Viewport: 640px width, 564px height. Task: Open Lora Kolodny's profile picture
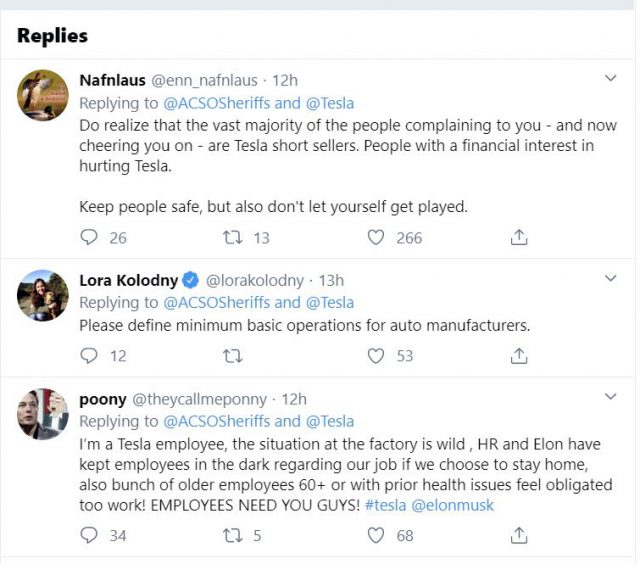click(43, 294)
